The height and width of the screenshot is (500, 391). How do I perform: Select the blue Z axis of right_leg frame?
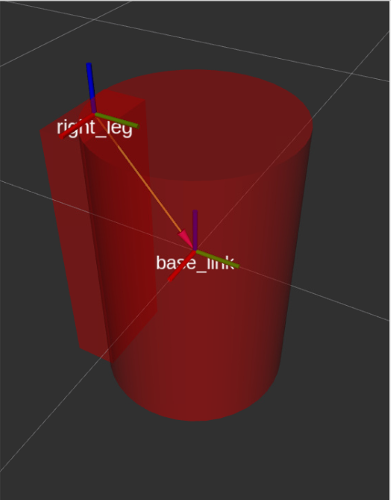[x=91, y=87]
